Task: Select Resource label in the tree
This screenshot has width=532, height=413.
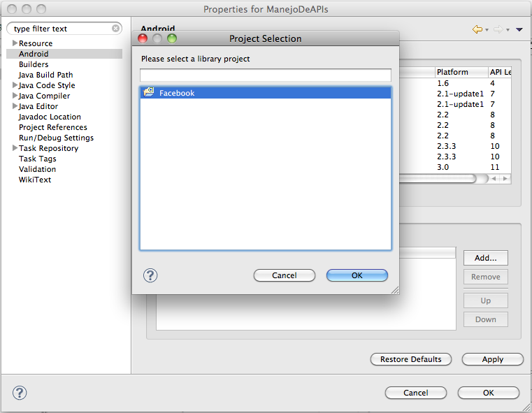Action: point(36,43)
